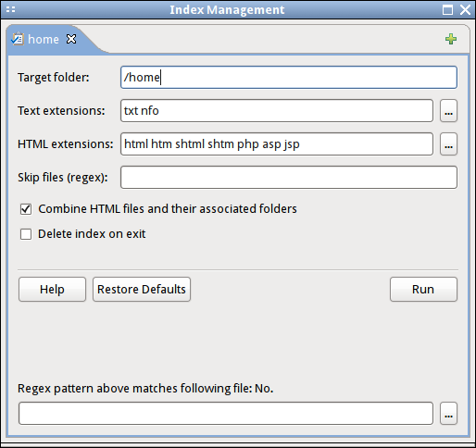Click the HTML extensions label

click(66, 144)
